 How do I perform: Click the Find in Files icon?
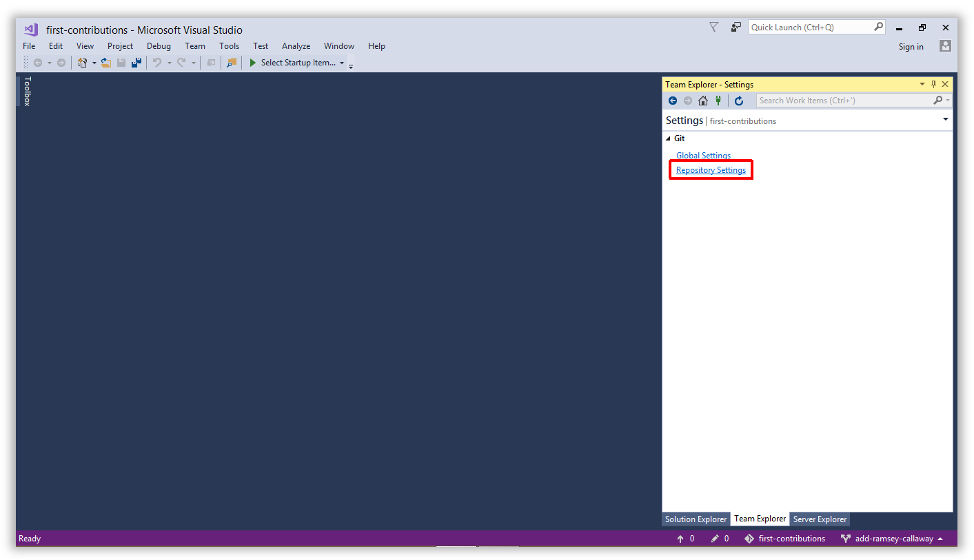tap(232, 63)
